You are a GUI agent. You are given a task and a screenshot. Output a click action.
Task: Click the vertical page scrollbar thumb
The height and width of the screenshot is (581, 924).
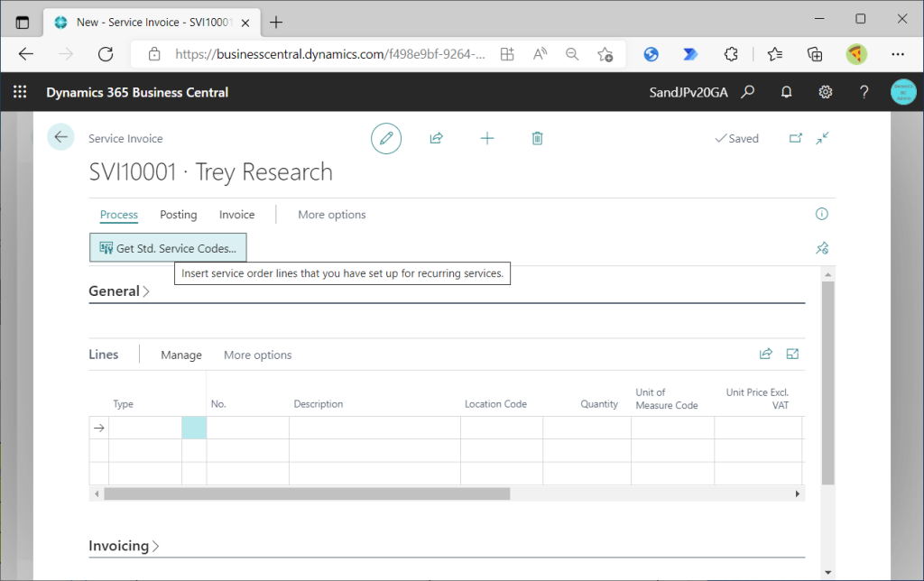[828, 383]
